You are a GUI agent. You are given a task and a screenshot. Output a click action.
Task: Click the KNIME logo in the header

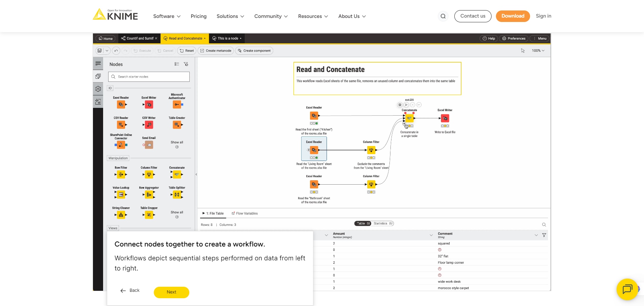pos(115,15)
